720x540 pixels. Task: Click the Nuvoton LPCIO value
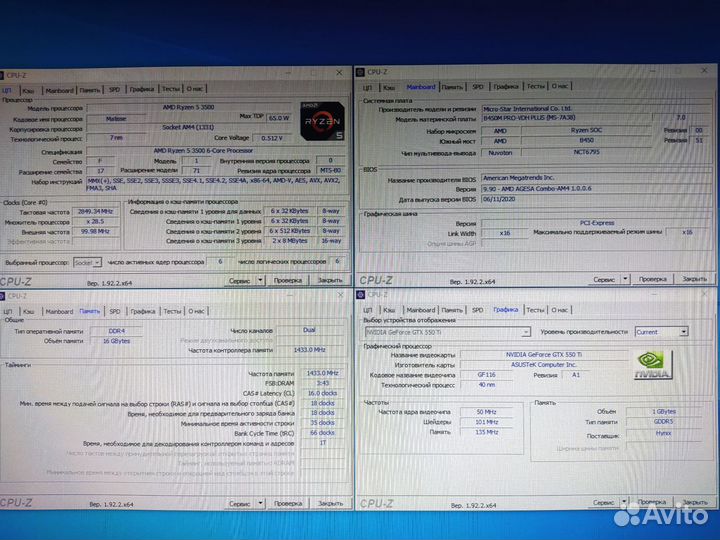[x=500, y=152]
